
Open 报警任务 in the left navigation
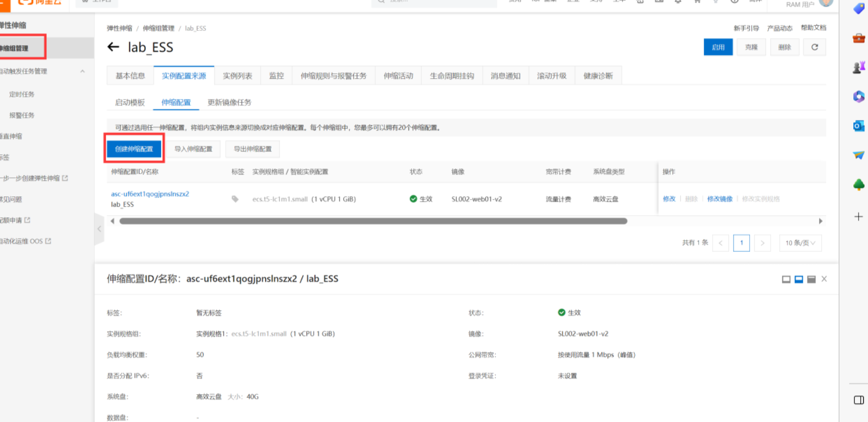point(22,115)
